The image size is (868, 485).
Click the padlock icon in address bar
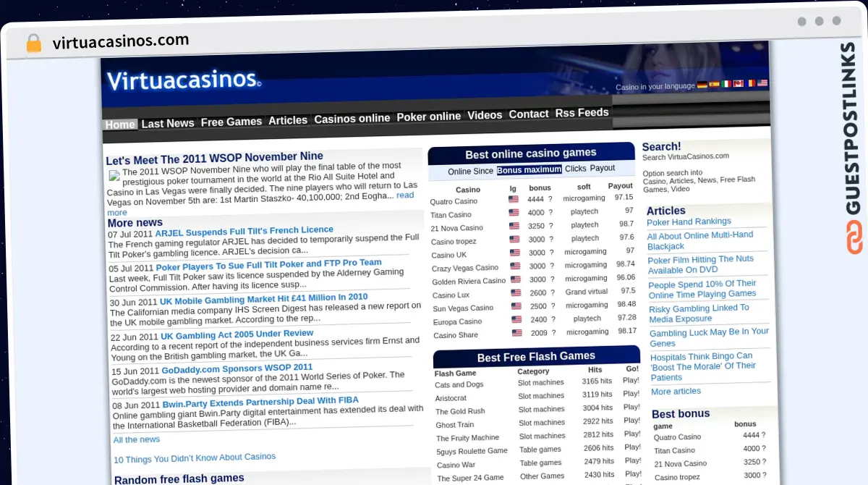33,43
